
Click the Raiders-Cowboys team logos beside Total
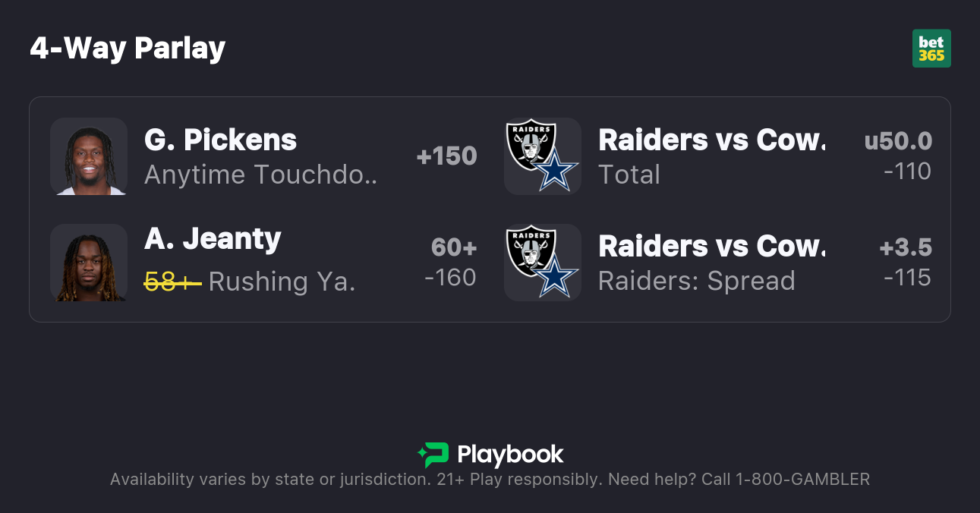pyautogui.click(x=542, y=156)
